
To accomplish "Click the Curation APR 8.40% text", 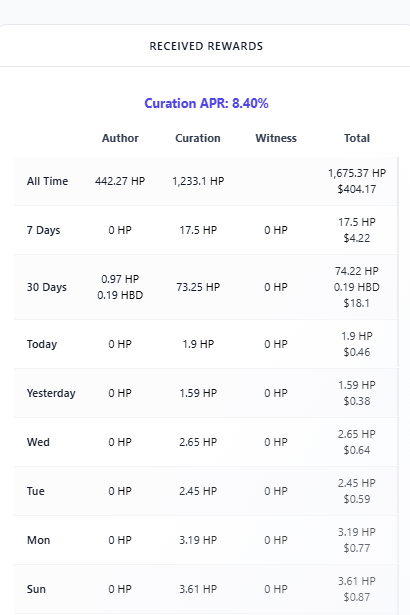I will point(206,104).
